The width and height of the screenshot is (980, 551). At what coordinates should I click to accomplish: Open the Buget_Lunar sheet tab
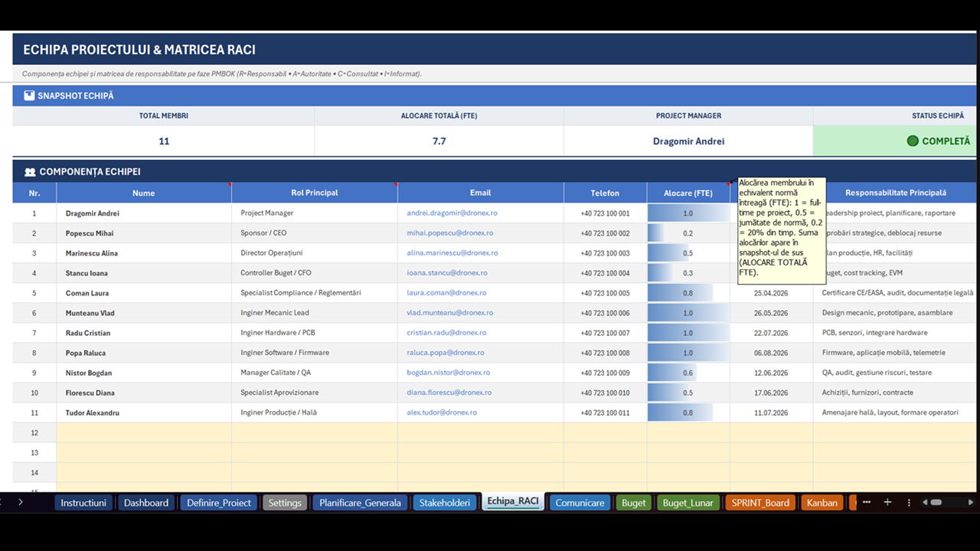(688, 503)
